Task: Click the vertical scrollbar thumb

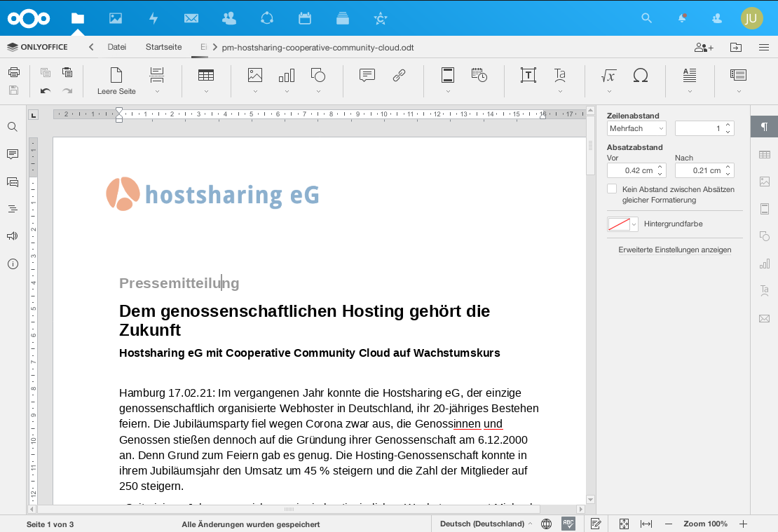Action: tap(590, 145)
